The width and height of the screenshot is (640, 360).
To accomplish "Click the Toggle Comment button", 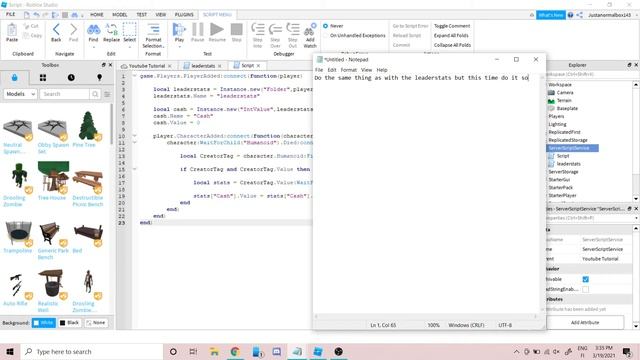I will (x=452, y=26).
